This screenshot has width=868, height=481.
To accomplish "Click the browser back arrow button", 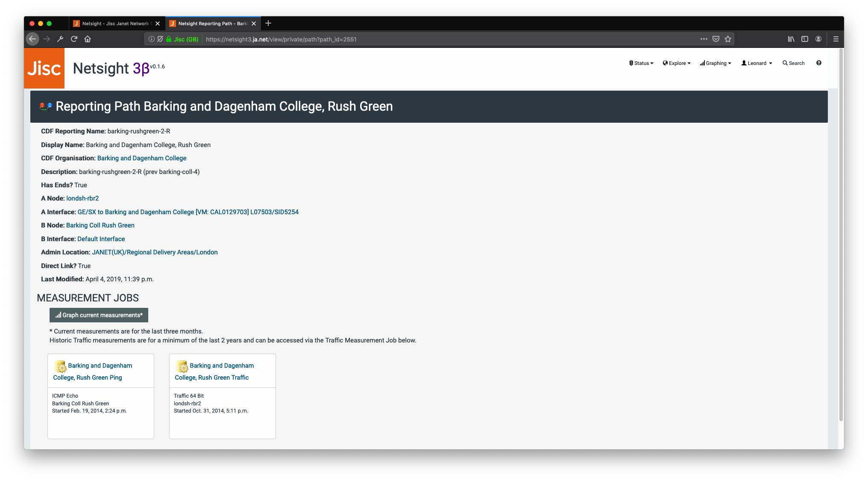I will 32,39.
